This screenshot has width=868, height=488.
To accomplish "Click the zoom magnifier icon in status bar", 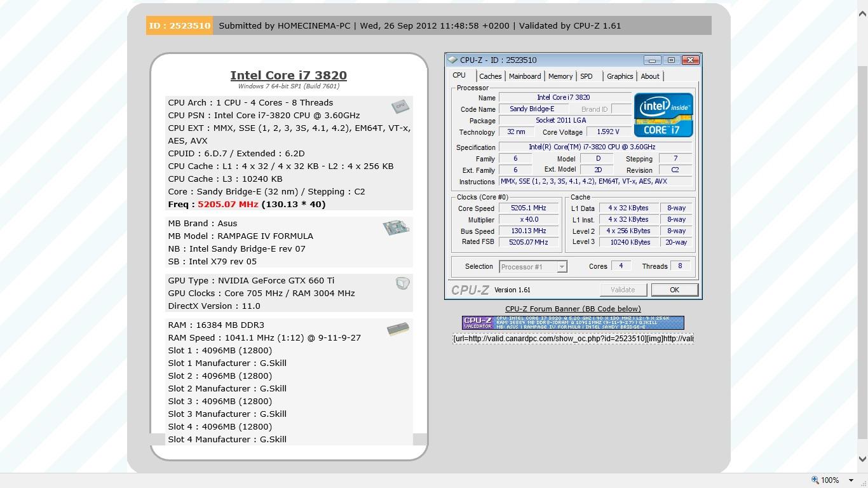I will click(x=815, y=480).
